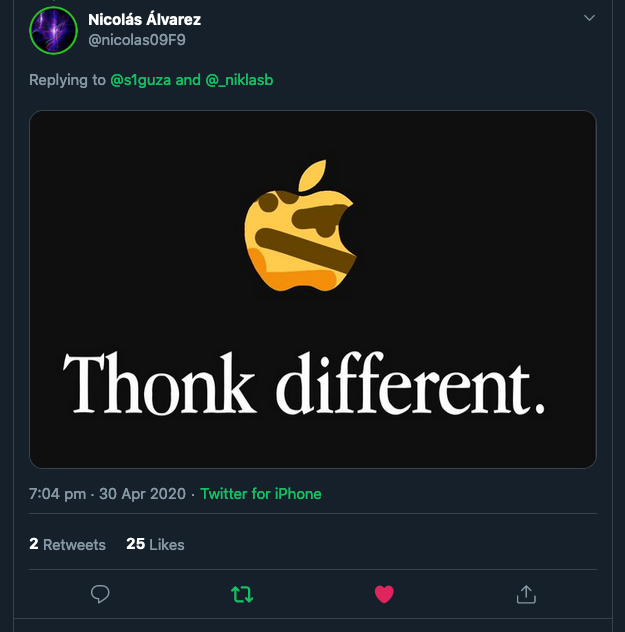Click the retweet count number 2
This screenshot has height=632, width=625.
(x=34, y=545)
